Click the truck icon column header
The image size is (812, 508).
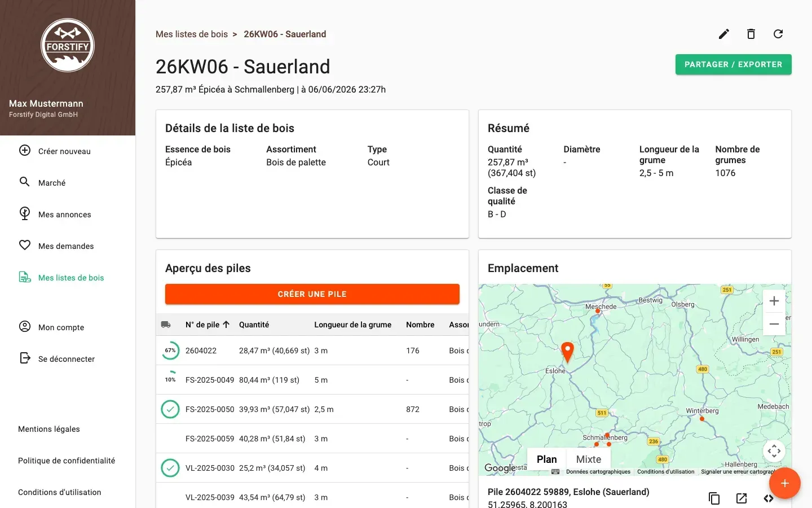tap(166, 325)
